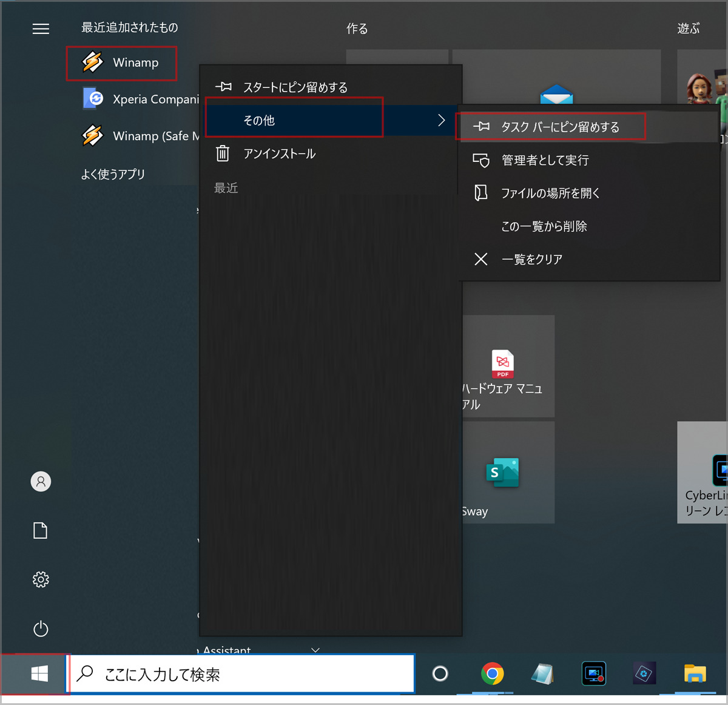
Task: Open the user account icon
Action: 41,482
